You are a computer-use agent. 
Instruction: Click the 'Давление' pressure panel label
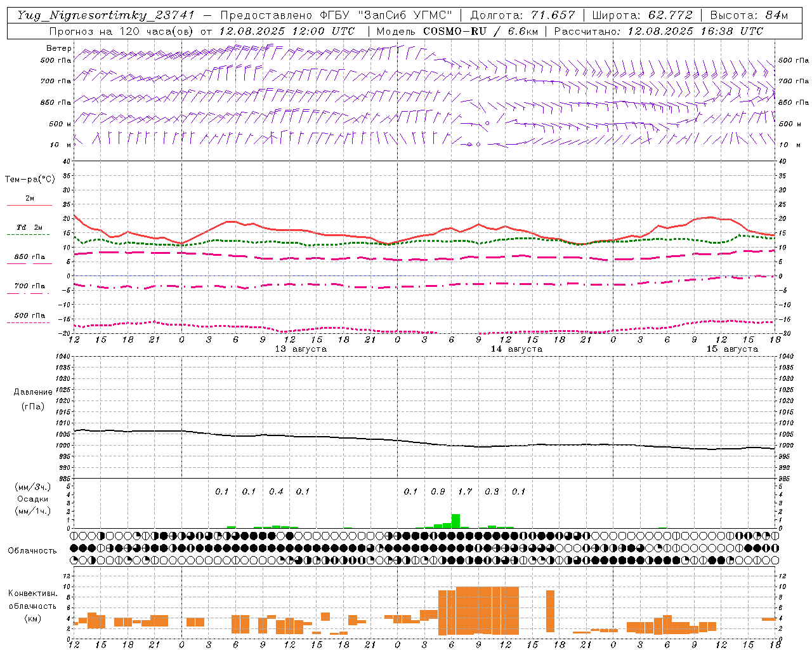pyautogui.click(x=33, y=392)
